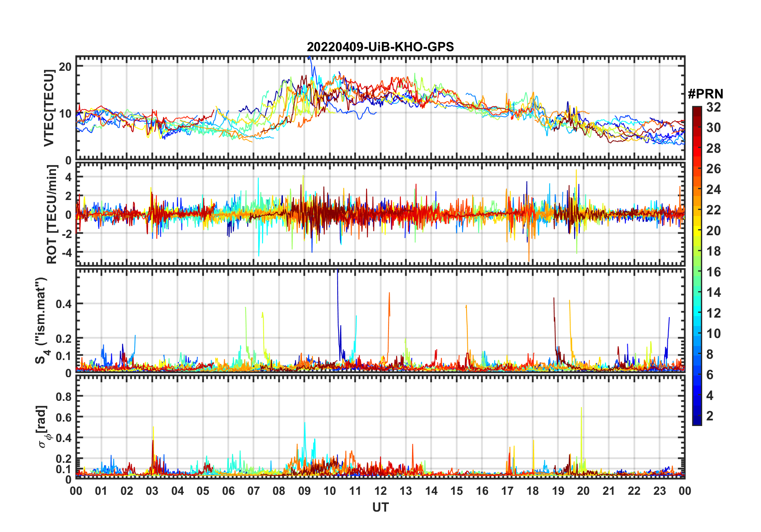
Task: Select ROT axis tick label "4"
Action: tap(68, 177)
